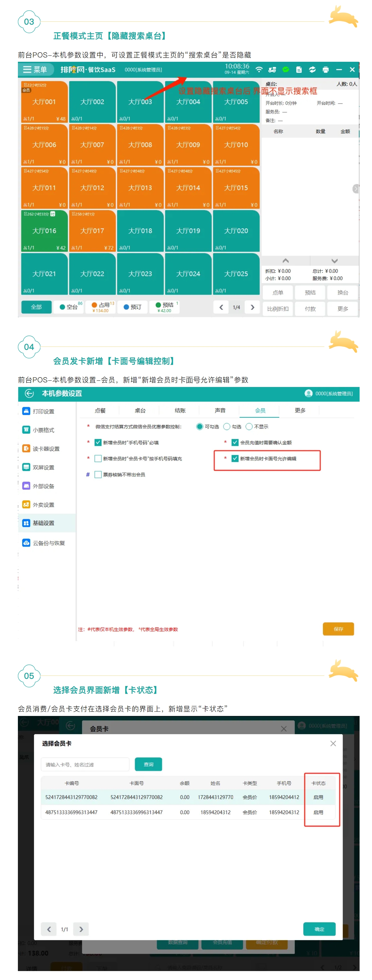Click the down chevron in order panel
Image resolution: width=372 pixels, height=980 pixels.
(334, 261)
